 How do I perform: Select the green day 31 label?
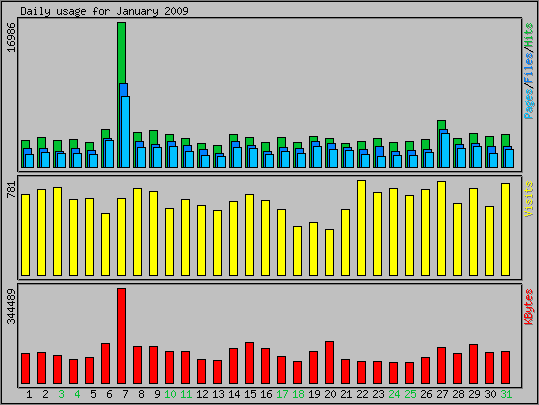tap(506, 394)
